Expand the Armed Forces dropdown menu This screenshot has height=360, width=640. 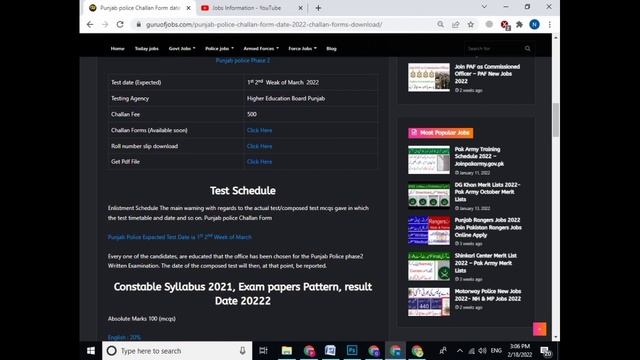pyautogui.click(x=261, y=49)
